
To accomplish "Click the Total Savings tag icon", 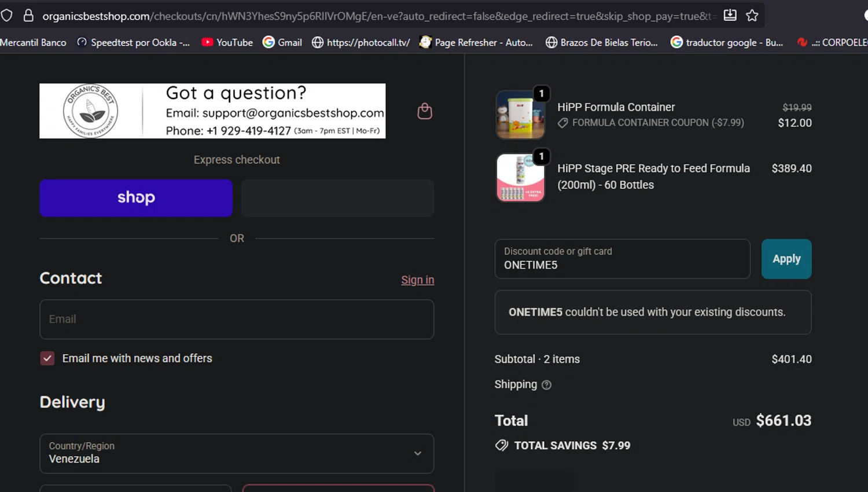I will [502, 445].
